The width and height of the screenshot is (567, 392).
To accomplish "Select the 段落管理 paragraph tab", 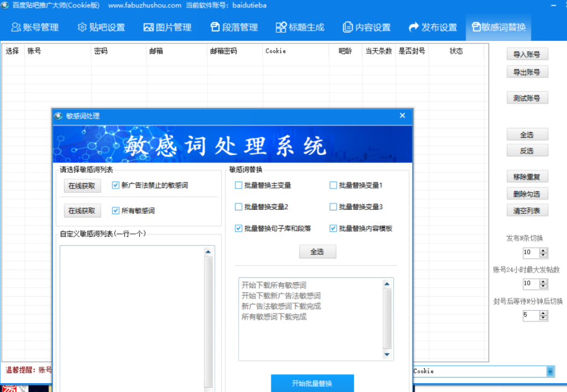I will click(234, 27).
